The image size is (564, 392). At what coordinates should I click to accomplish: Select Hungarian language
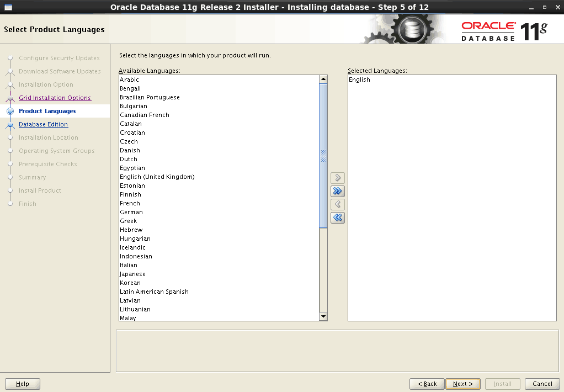pos(219,239)
